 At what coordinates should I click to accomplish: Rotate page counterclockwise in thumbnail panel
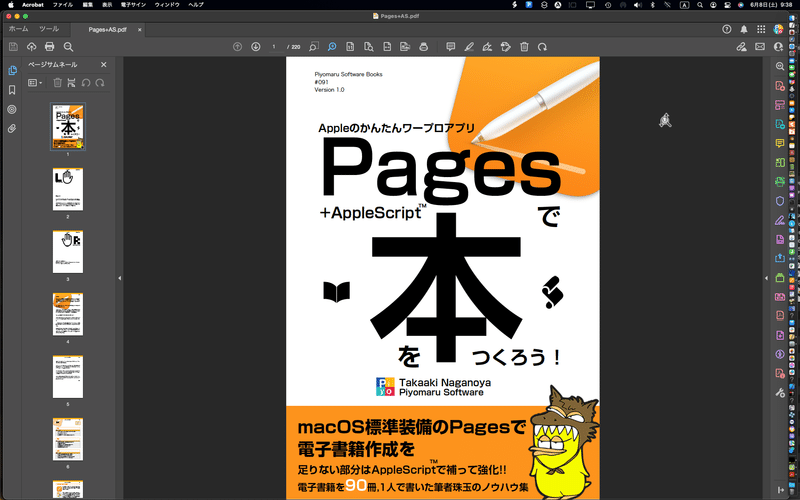(86, 83)
